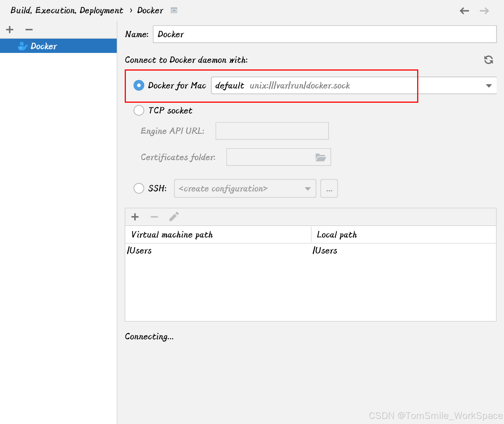Browse for the certificates folder
504x424 pixels.
click(x=321, y=157)
